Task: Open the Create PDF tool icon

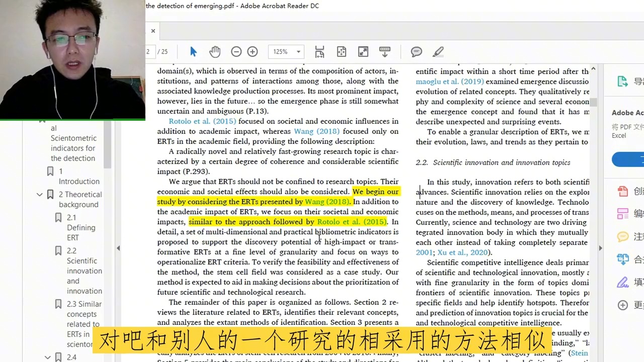Action: (623, 191)
